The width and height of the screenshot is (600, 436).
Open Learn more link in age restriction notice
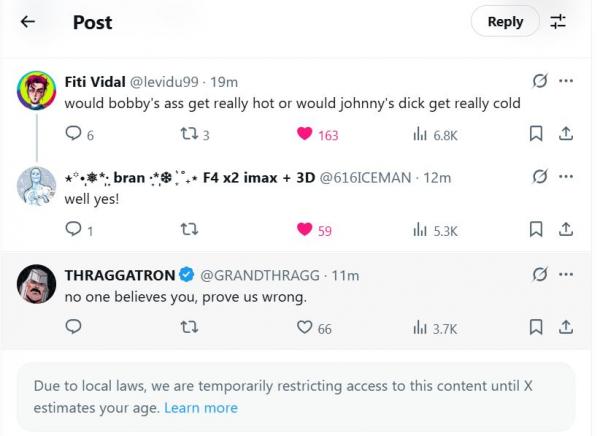[201, 408]
